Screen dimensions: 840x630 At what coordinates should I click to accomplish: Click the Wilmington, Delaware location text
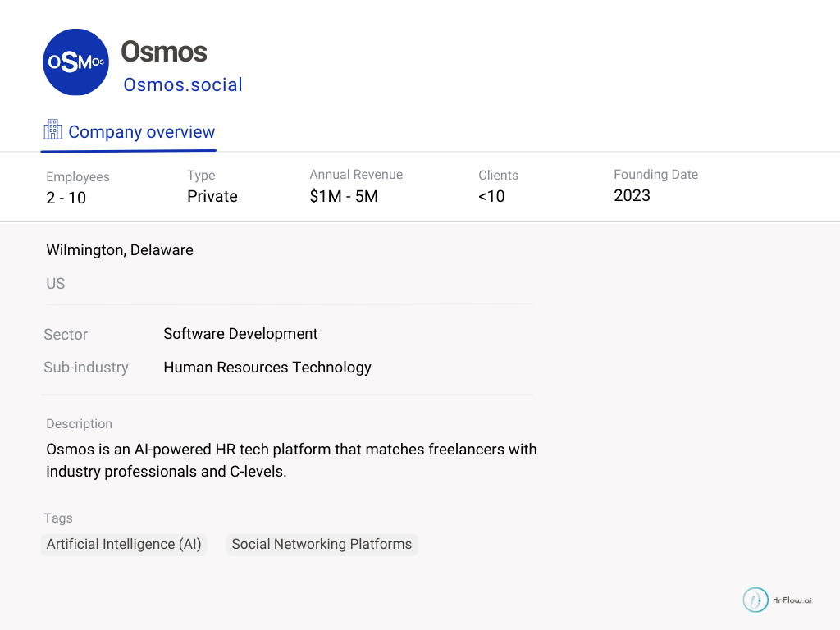tap(120, 250)
